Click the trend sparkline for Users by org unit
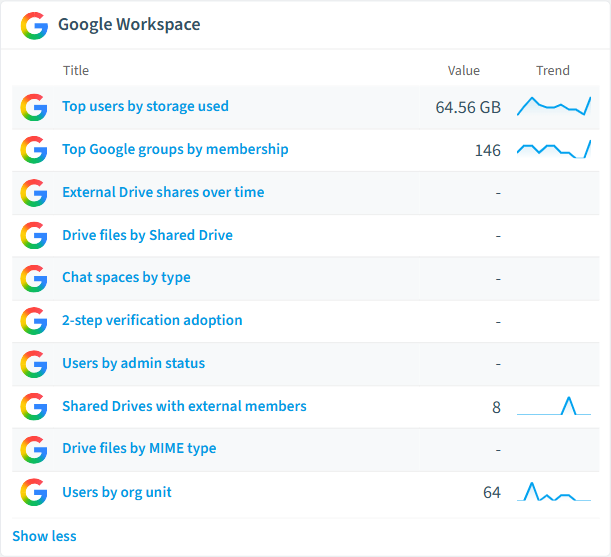The height and width of the screenshot is (557, 611). (x=554, y=492)
